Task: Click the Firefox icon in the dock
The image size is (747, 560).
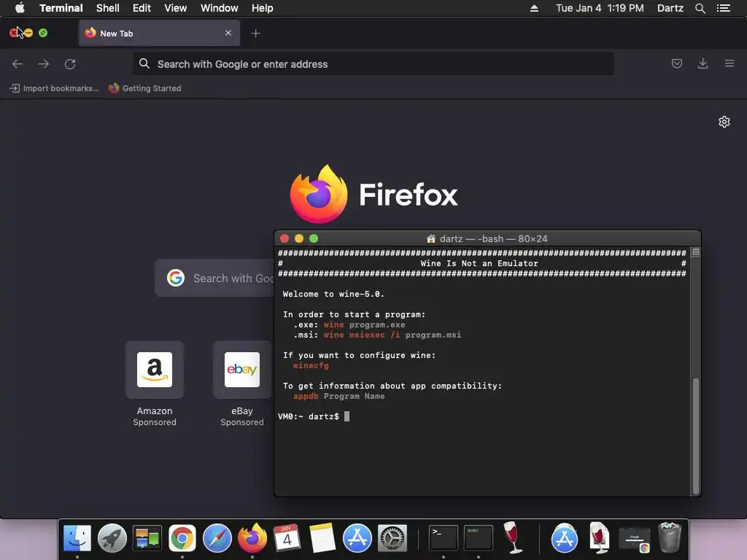Action: point(252,538)
